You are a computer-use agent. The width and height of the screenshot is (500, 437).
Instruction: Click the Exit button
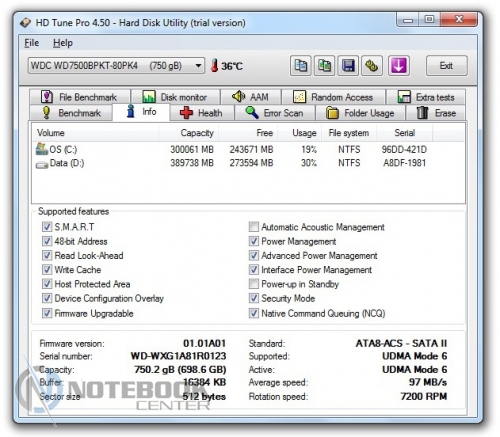point(446,66)
